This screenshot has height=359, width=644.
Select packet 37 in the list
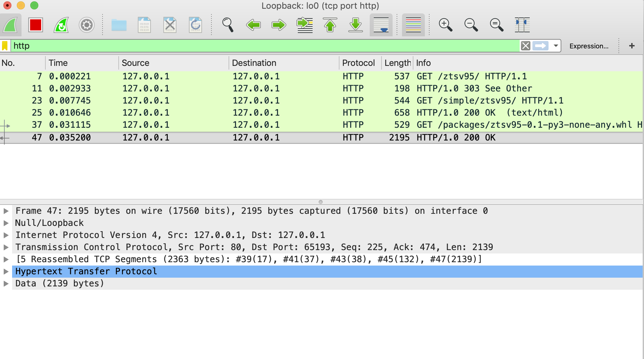click(202, 125)
